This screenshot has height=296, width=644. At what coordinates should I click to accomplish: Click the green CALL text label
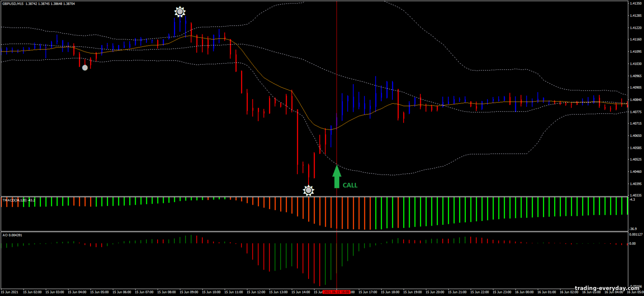point(350,185)
